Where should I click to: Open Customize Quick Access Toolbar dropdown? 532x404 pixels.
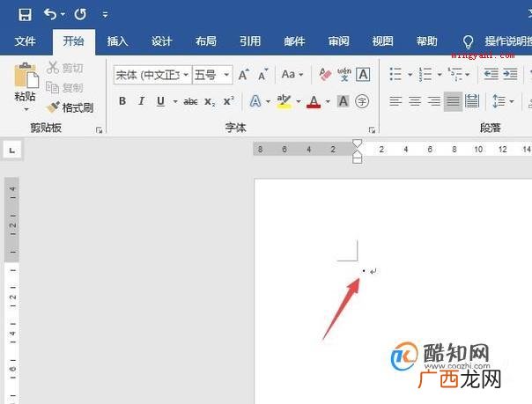[105, 15]
